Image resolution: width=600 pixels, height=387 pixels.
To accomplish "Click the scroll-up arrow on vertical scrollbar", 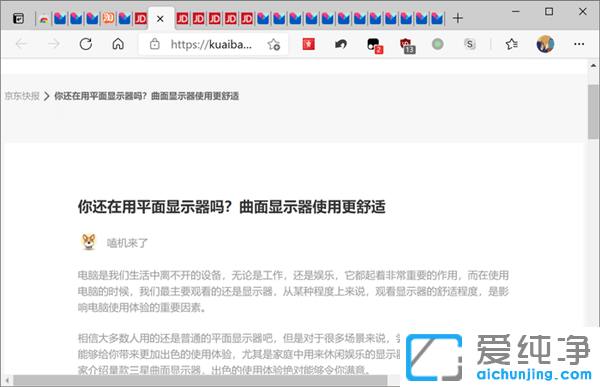I will tap(593, 66).
